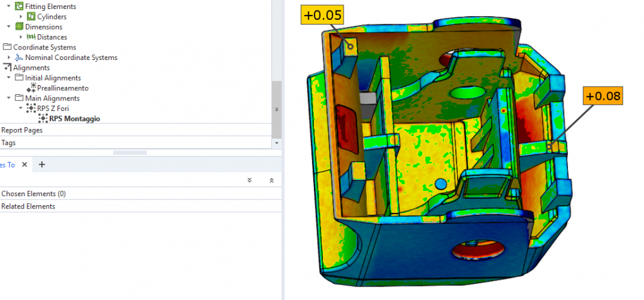The height and width of the screenshot is (300, 644).
Task: Switch to the 'es To' tab
Action: click(7, 165)
